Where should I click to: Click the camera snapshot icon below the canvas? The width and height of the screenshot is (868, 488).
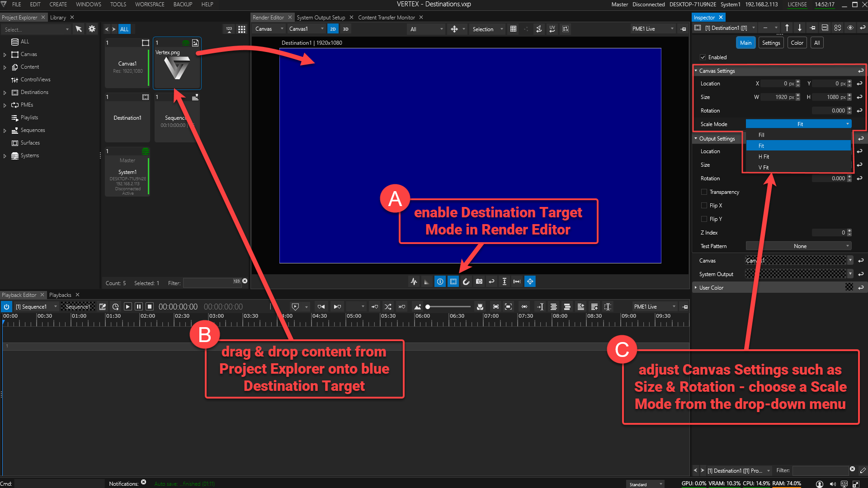pos(479,281)
